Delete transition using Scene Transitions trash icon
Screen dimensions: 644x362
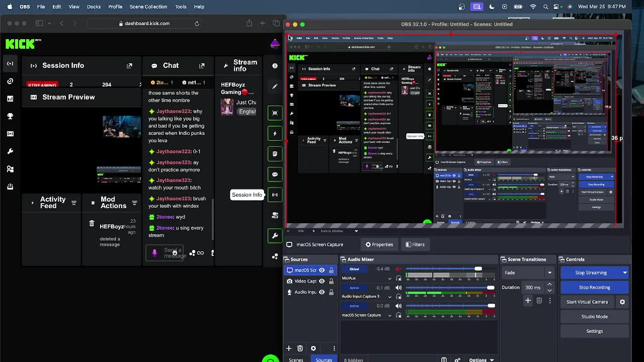click(539, 301)
